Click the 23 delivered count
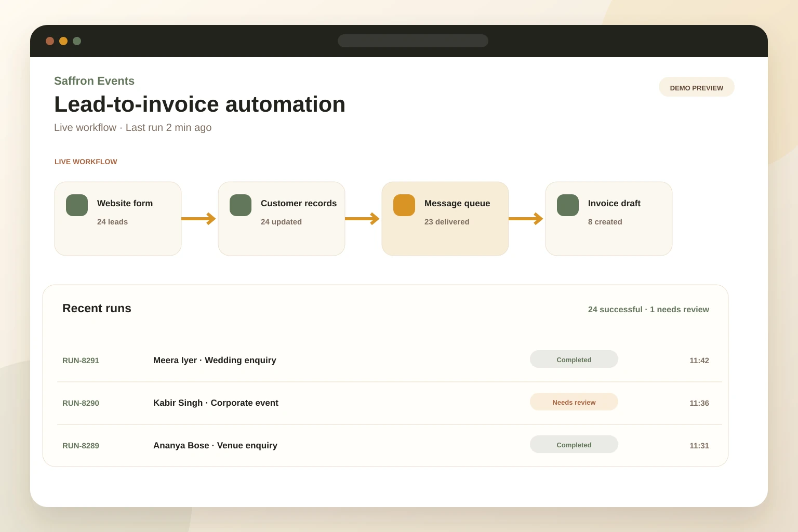 [447, 222]
